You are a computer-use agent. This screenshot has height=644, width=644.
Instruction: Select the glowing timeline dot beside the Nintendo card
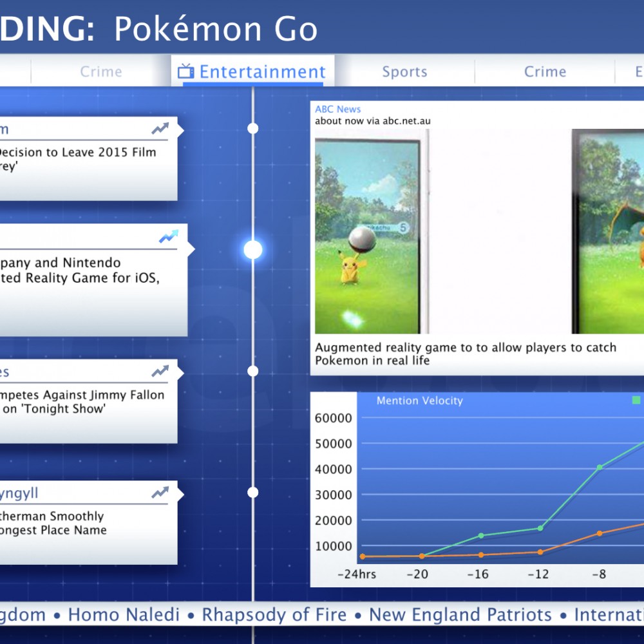pos(253,249)
